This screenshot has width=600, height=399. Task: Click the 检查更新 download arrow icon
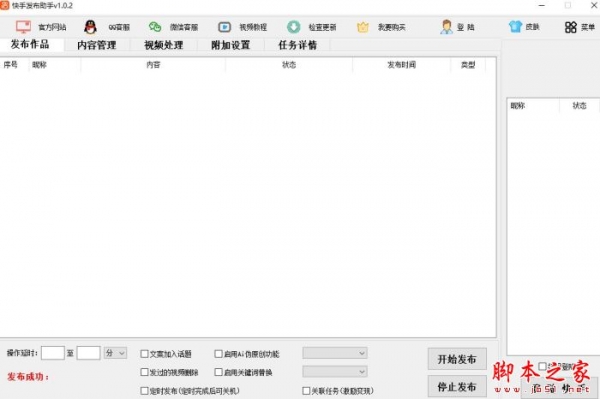(x=293, y=27)
